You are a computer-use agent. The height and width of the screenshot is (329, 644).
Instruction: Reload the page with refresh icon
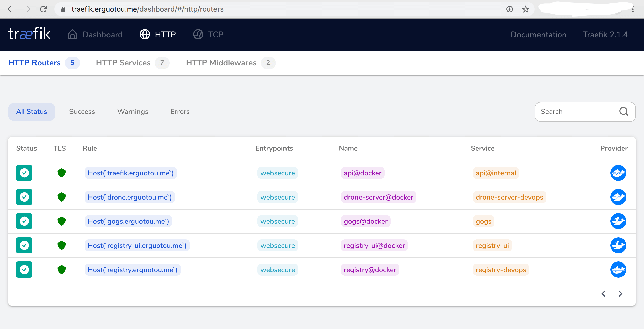(x=43, y=9)
